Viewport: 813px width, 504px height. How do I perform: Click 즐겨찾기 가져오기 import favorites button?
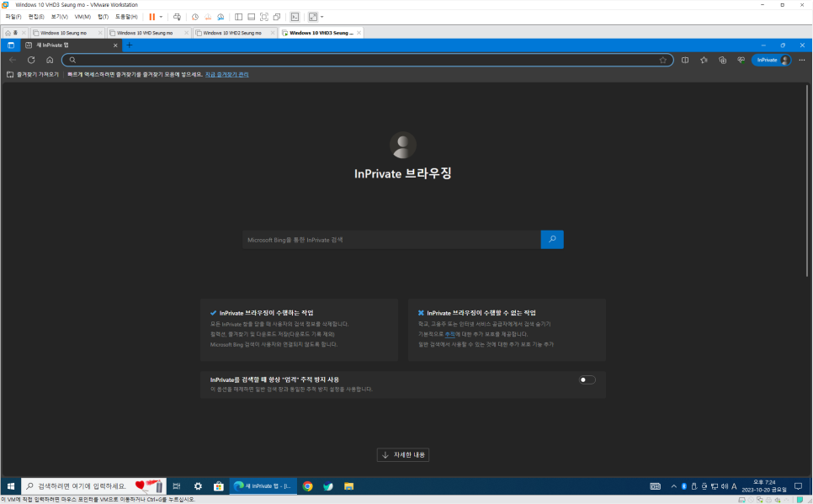[33, 75]
